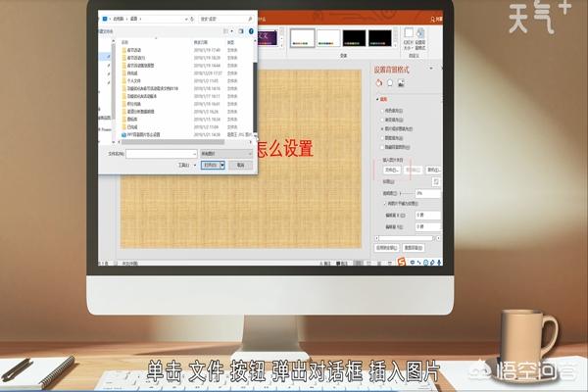Open the view options dropdown arrow
The height and width of the screenshot is (392, 588).
(x=231, y=31)
